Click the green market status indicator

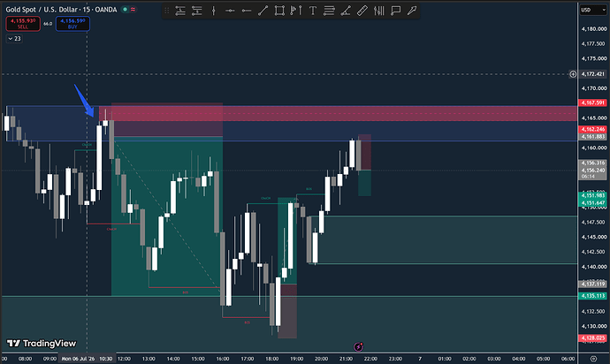(126, 10)
